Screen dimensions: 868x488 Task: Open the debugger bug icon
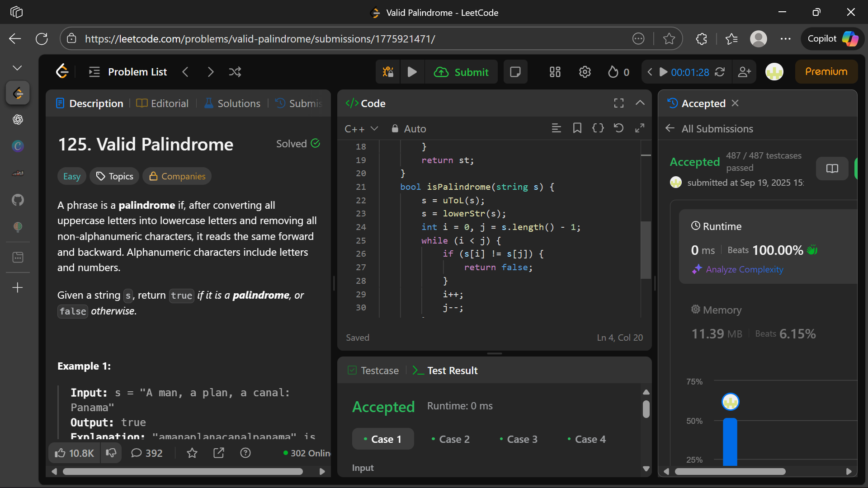[x=388, y=72]
